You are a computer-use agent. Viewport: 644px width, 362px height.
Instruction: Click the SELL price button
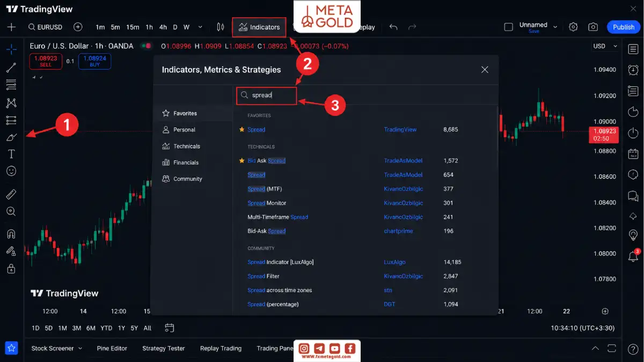[x=46, y=61]
